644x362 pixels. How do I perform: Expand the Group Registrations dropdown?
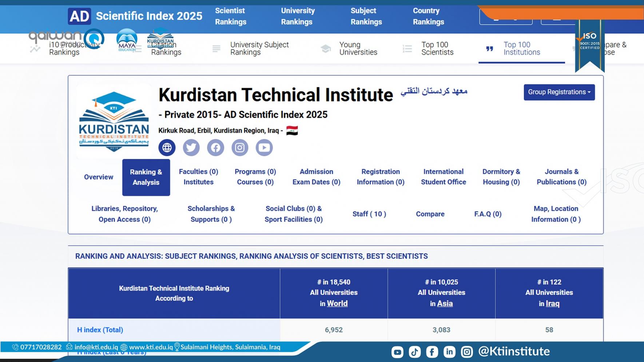[x=559, y=92]
